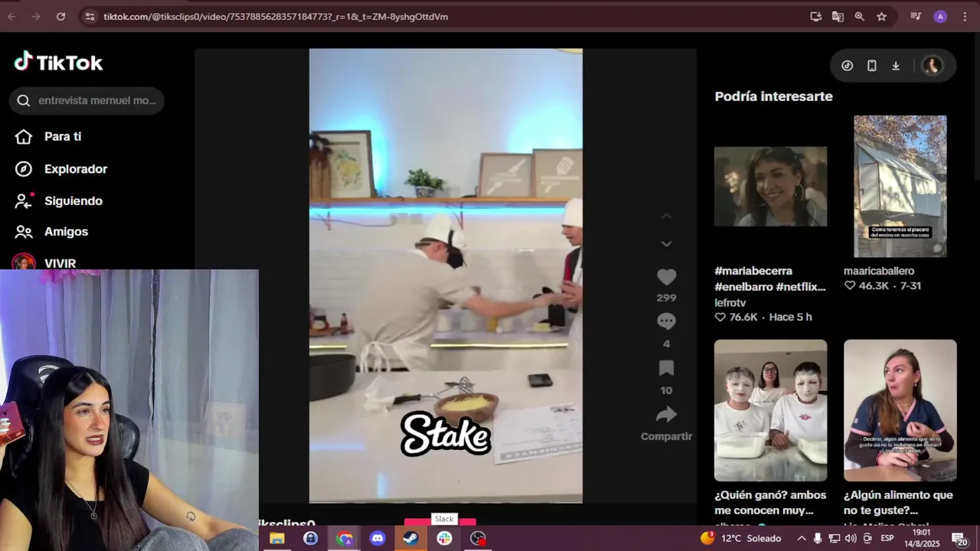Open volume speaker tray icon
The height and width of the screenshot is (551, 980).
[851, 539]
